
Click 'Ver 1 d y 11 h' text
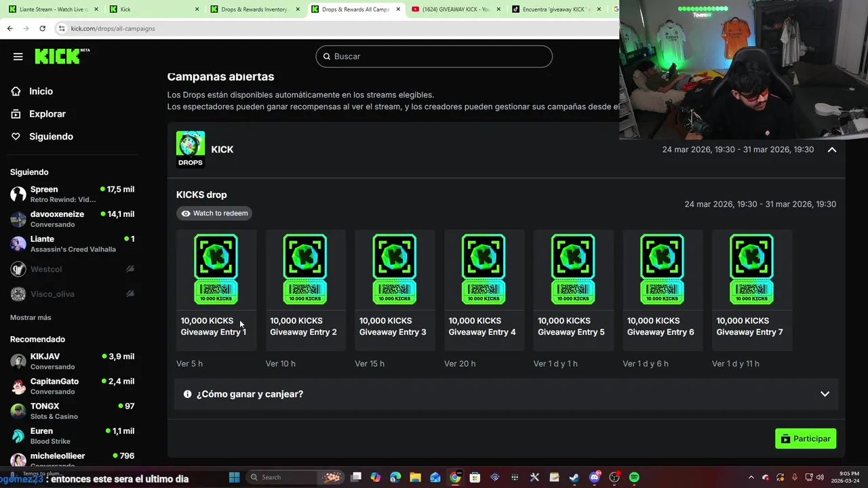(x=736, y=364)
